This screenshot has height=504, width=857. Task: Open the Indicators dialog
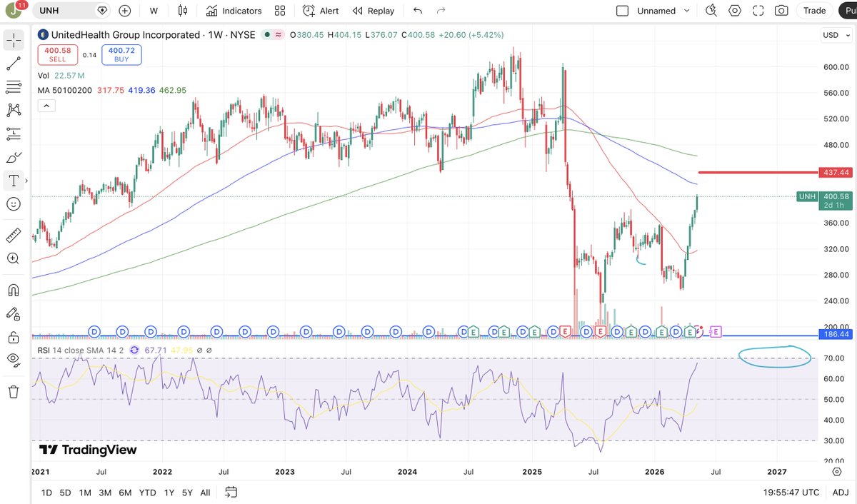(x=234, y=11)
